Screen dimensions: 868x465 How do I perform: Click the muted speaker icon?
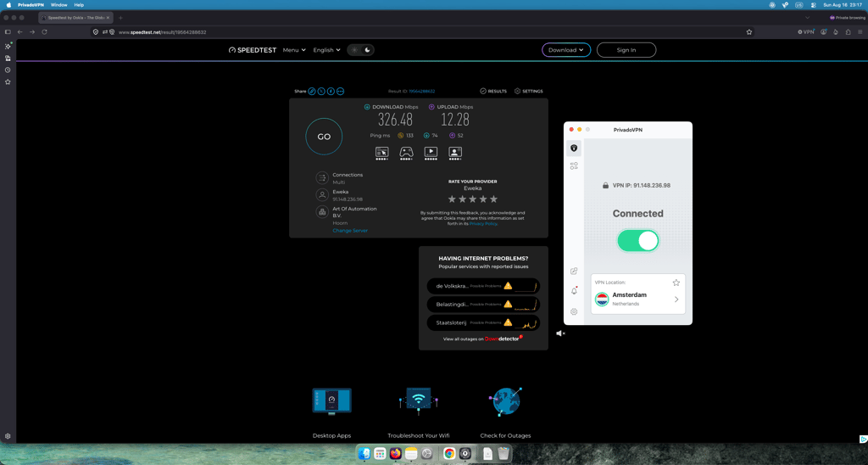click(x=560, y=333)
